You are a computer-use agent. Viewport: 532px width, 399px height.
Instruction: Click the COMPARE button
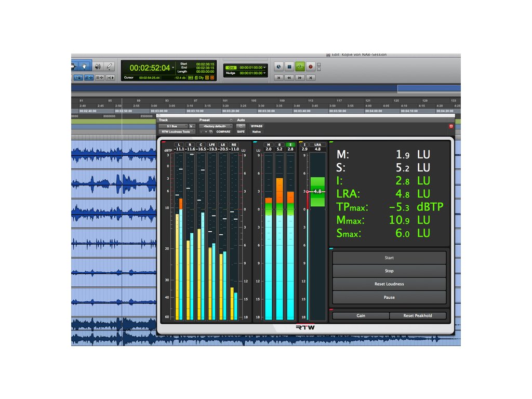(223, 131)
